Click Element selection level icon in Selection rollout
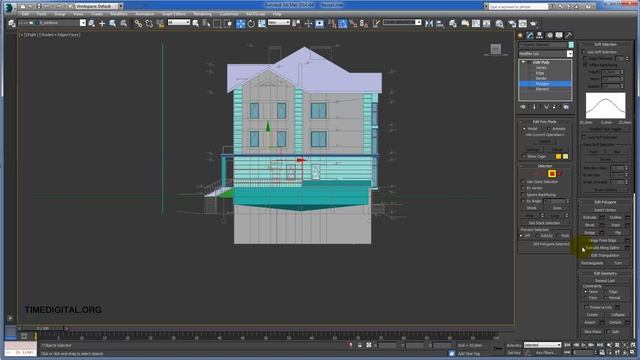This screenshot has height=360, width=640. (x=560, y=173)
